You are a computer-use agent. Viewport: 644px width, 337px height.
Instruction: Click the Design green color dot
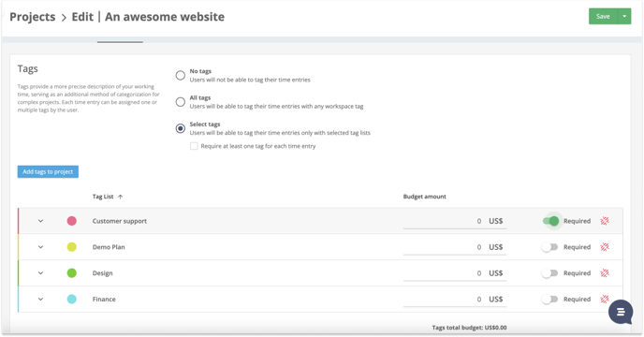(72, 273)
